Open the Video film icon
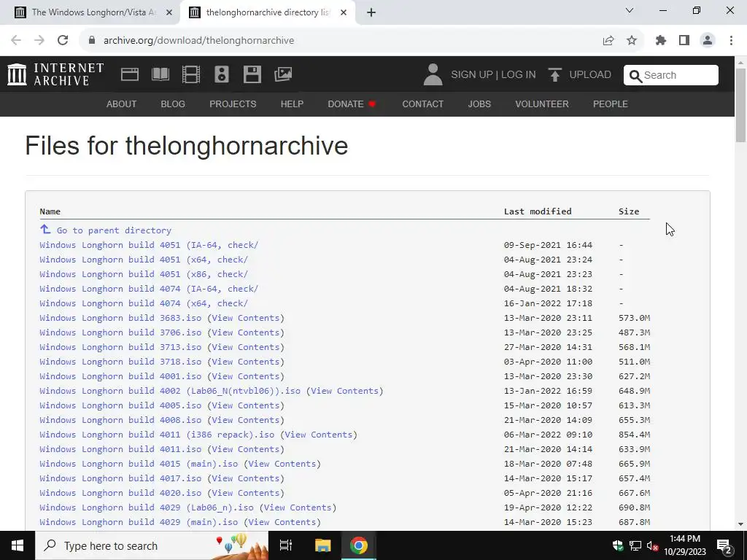This screenshot has width=747, height=560. pos(191,74)
